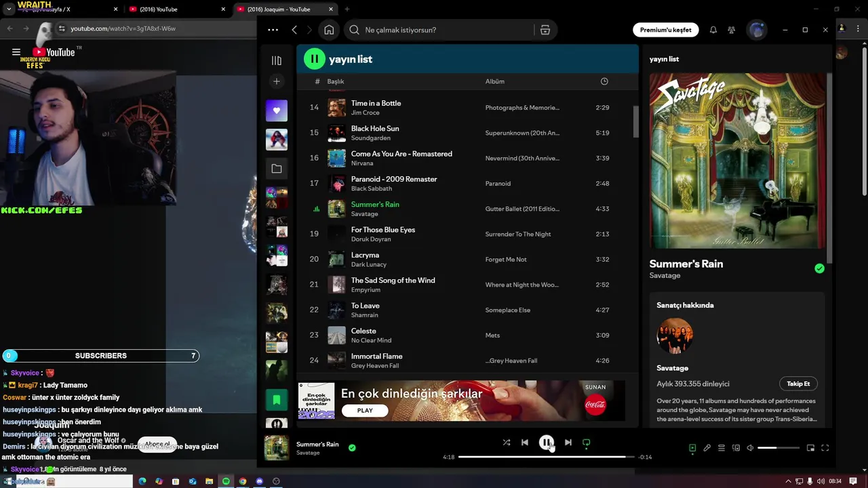This screenshot has width=868, height=488.
Task: Enter full screen mode
Action: click(825, 448)
